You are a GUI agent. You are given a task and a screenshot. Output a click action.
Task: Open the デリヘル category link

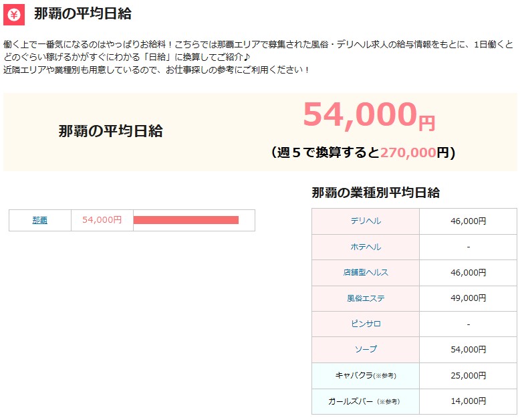(x=366, y=221)
